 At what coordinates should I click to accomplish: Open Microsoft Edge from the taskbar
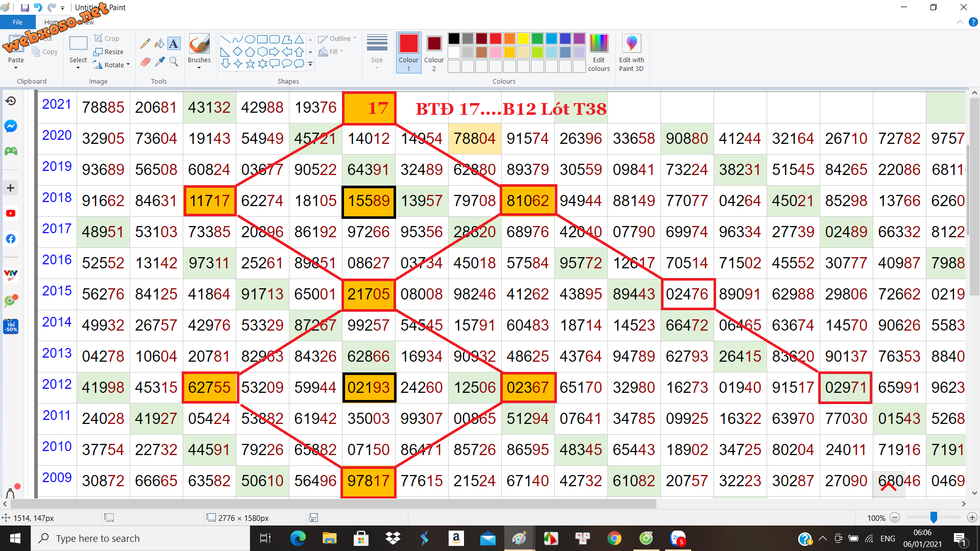pos(298,538)
